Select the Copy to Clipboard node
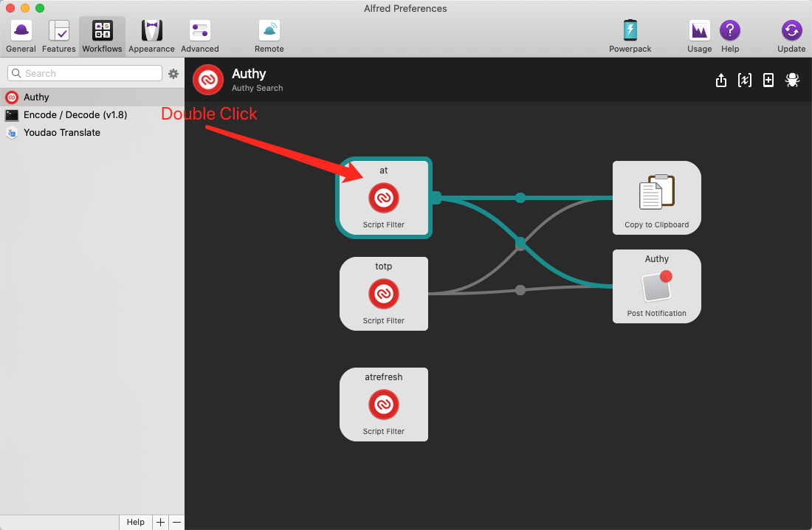The height and width of the screenshot is (530, 812). click(657, 197)
